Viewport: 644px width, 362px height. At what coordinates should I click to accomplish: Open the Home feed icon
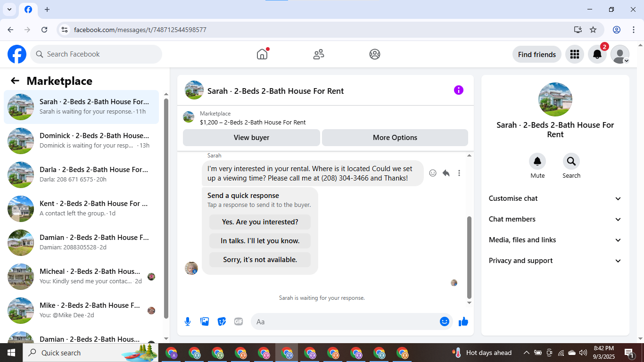tap(262, 54)
